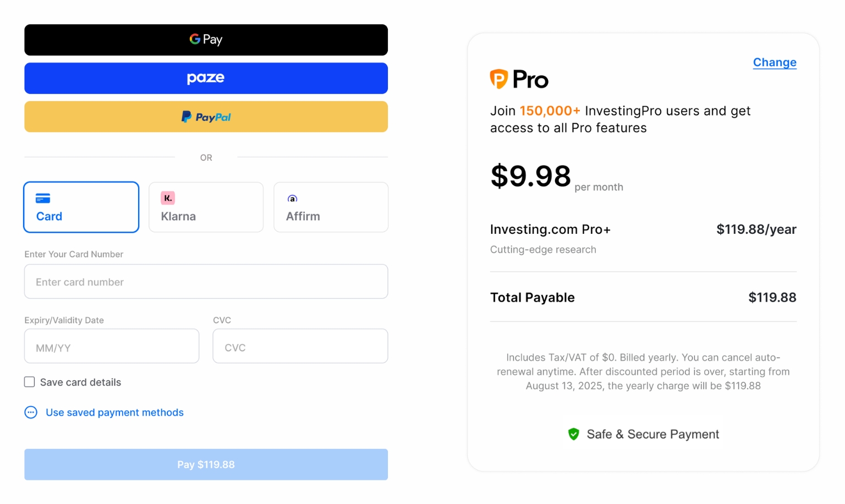Pay with the paze button
Screen dimensions: 845x504
pyautogui.click(x=206, y=78)
